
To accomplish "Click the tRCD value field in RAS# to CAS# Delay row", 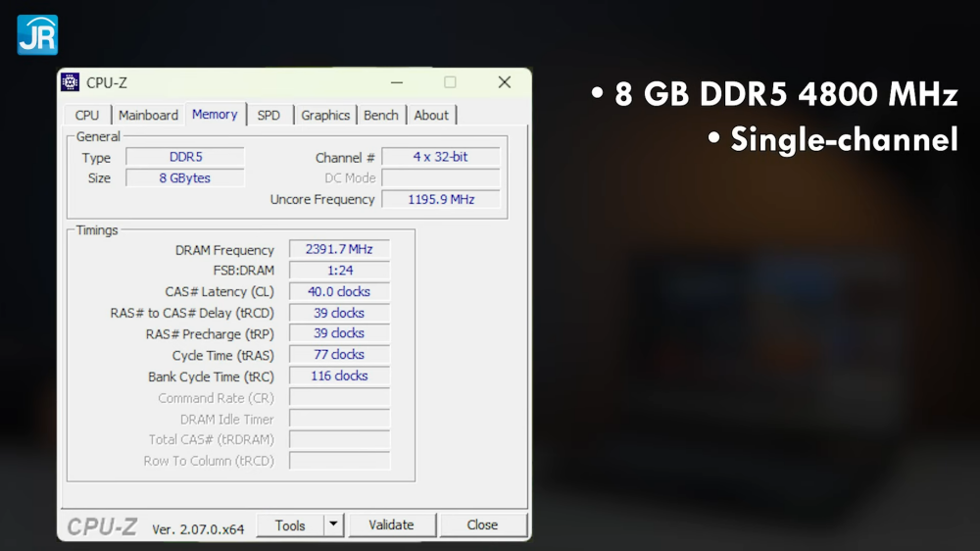I will (339, 313).
